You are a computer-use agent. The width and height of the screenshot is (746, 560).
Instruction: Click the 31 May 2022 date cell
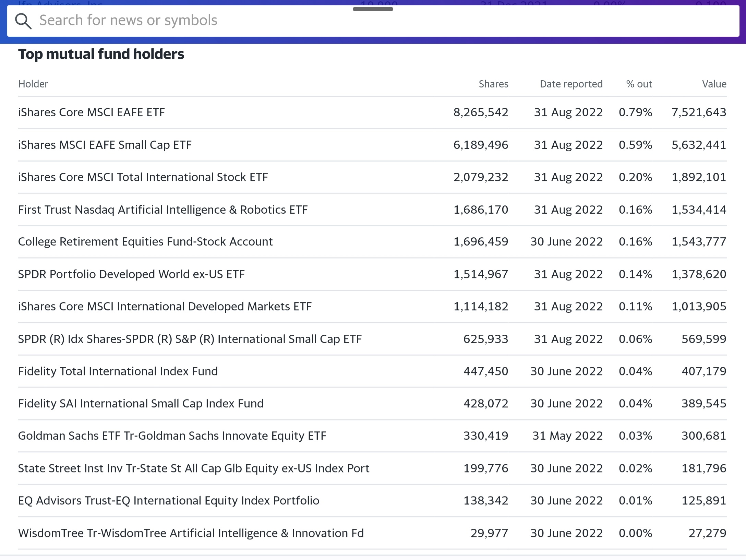(567, 436)
